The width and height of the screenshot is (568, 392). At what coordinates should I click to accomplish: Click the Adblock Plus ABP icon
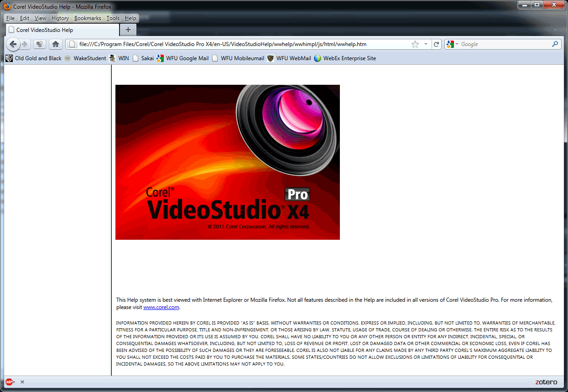pos(10,382)
